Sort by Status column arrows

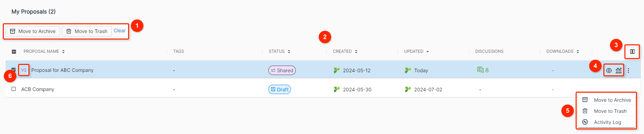click(x=289, y=51)
